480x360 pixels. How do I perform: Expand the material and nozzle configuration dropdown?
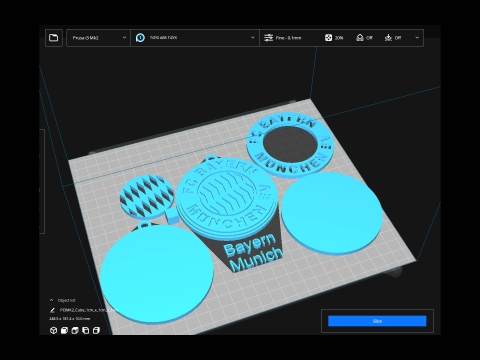coord(195,38)
